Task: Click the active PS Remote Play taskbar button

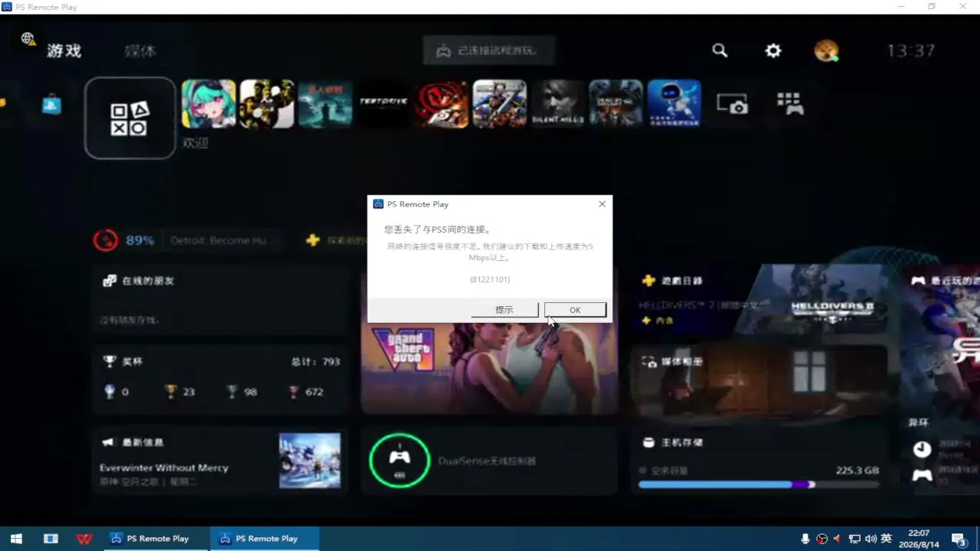Action: pyautogui.click(x=265, y=539)
